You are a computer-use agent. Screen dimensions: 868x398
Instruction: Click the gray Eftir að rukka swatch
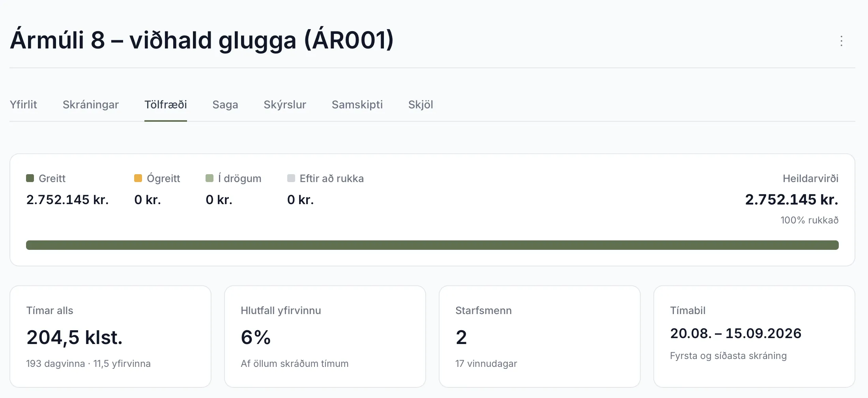click(x=291, y=178)
